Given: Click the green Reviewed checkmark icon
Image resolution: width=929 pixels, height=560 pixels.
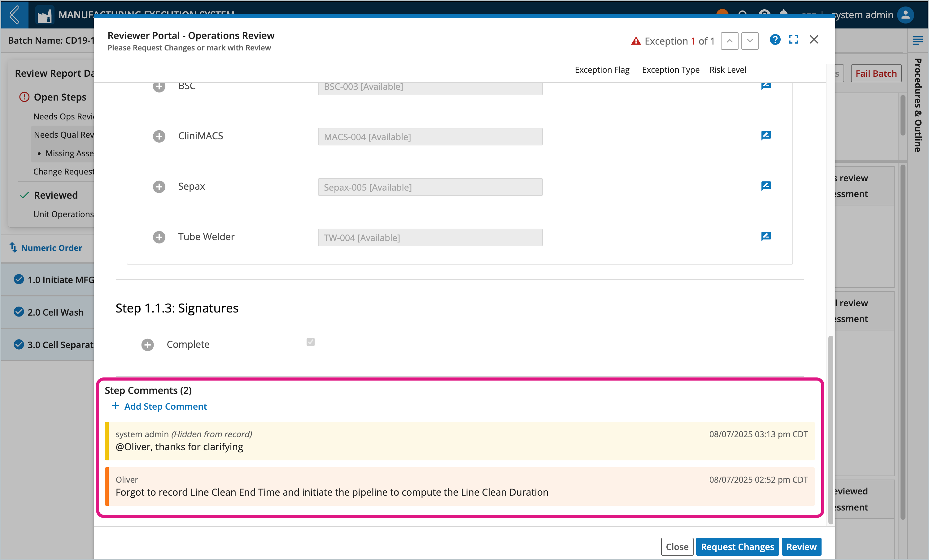Looking at the screenshot, I should click(x=24, y=195).
